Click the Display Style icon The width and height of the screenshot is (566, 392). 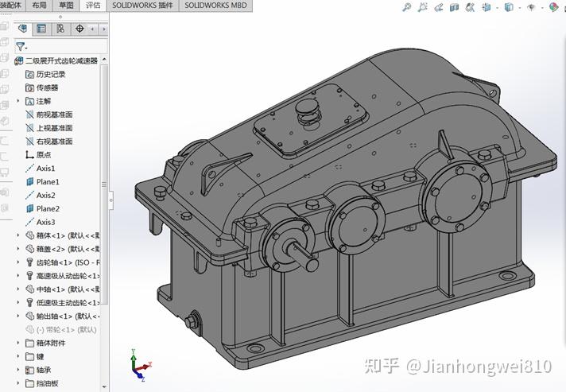[x=509, y=7]
